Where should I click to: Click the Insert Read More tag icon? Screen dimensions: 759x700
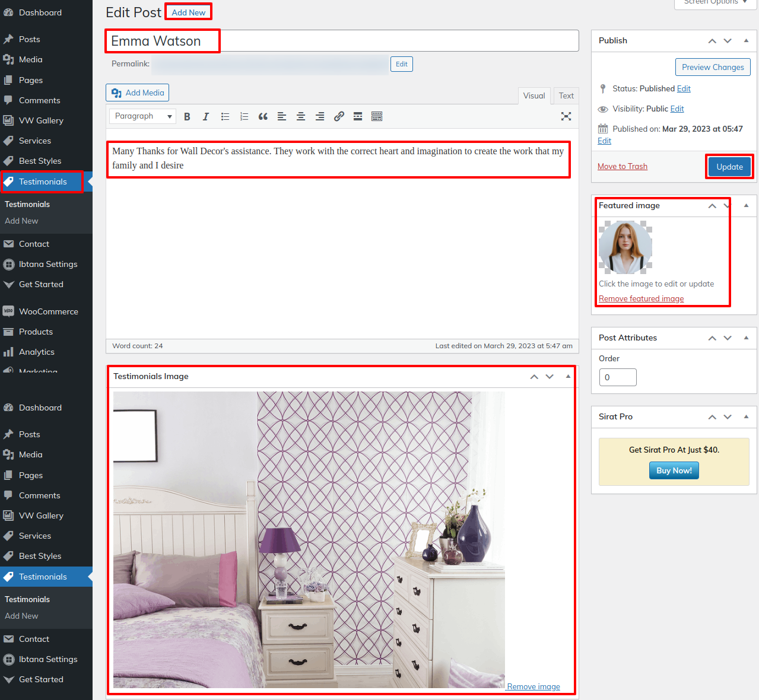click(x=358, y=117)
